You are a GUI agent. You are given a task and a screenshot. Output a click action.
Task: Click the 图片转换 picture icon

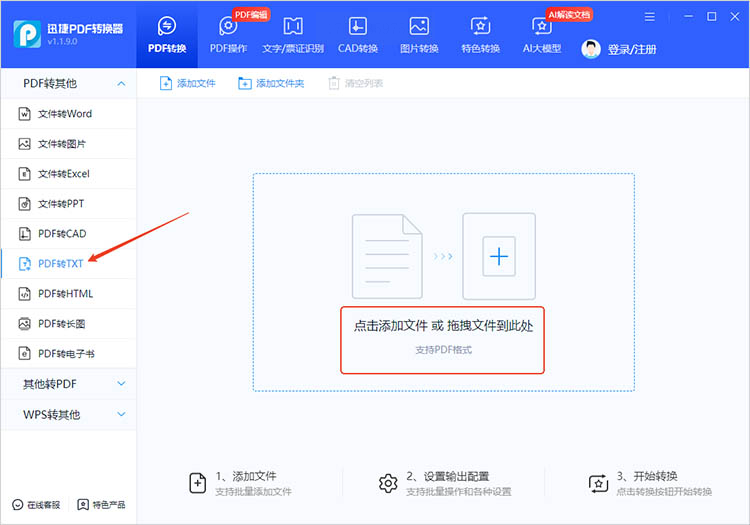click(419, 26)
